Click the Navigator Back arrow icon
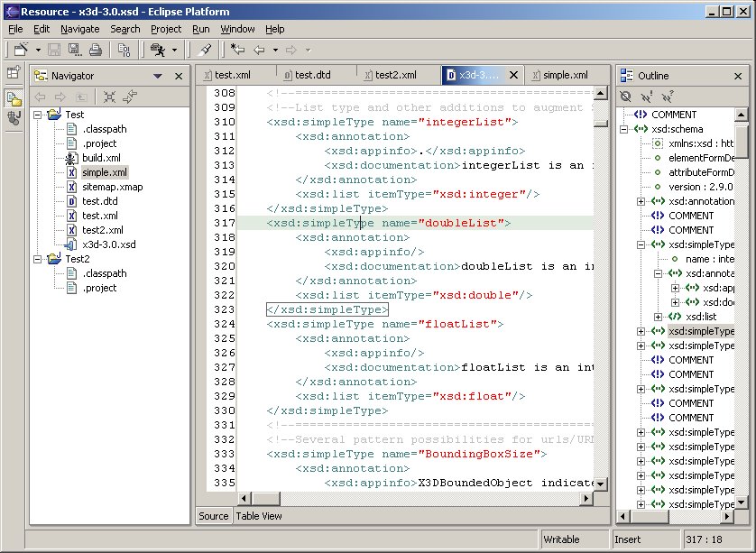Screen dimensions: 756x553 tap(40, 97)
